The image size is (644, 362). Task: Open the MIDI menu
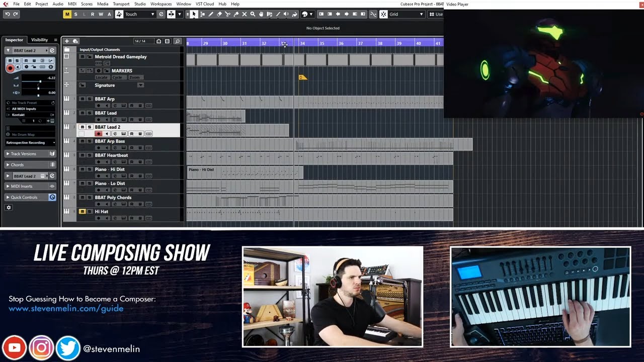(x=72, y=4)
